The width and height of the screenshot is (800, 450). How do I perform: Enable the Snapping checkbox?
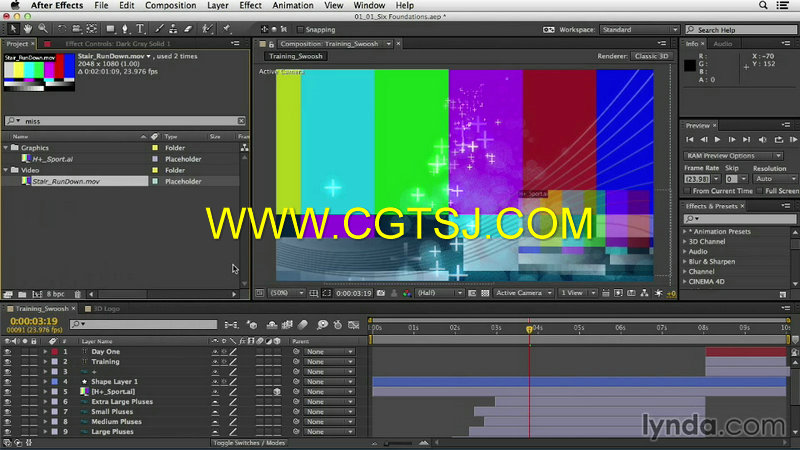[300, 30]
